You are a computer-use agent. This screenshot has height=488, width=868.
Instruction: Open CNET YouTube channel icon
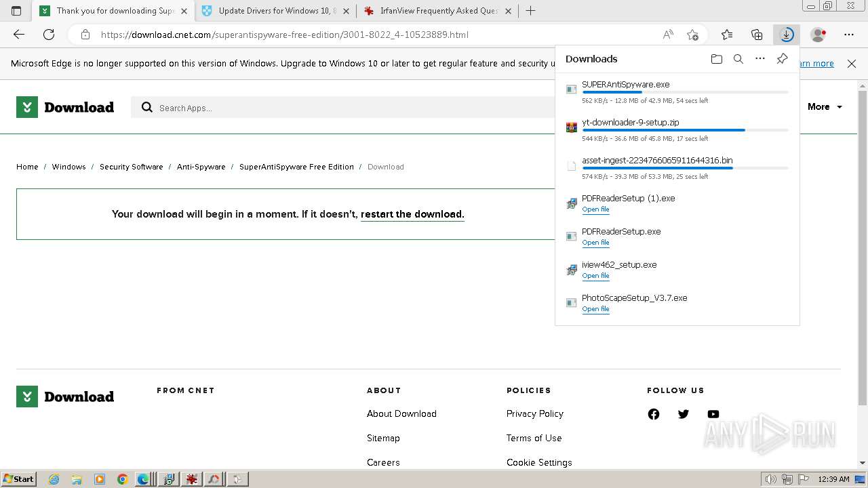point(713,414)
